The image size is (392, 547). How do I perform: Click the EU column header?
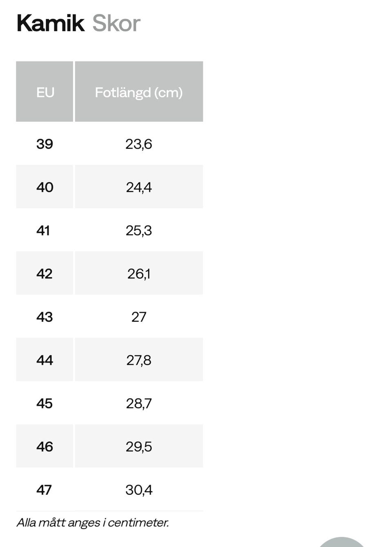[45, 92]
